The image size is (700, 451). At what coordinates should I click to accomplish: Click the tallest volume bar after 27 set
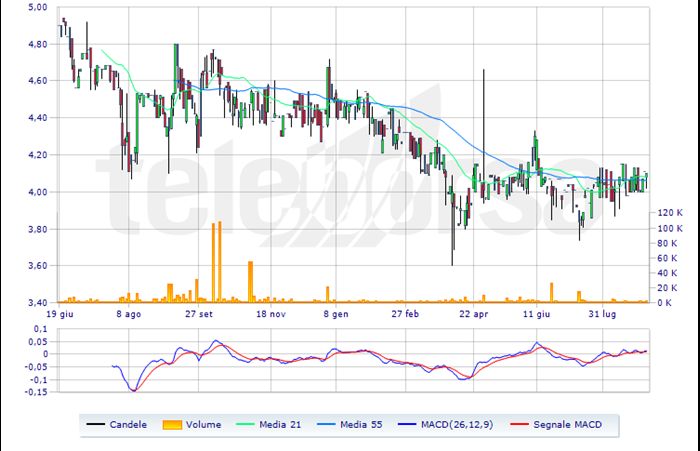pyautogui.click(x=220, y=262)
